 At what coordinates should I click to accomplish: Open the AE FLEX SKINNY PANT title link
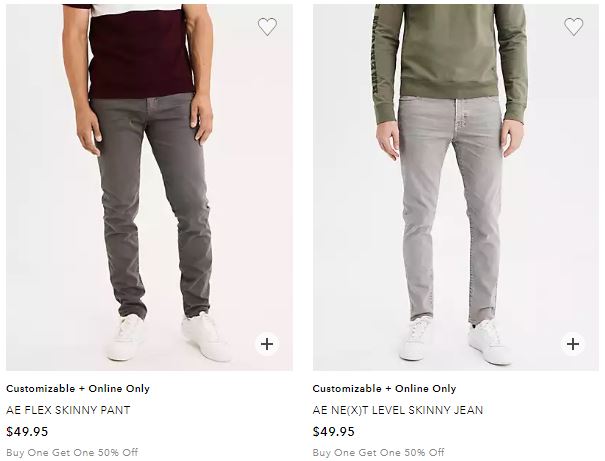click(x=68, y=410)
